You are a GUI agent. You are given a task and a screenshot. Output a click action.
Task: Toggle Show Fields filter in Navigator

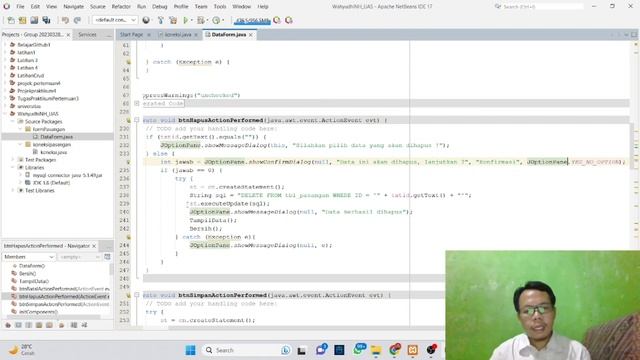coord(18,325)
